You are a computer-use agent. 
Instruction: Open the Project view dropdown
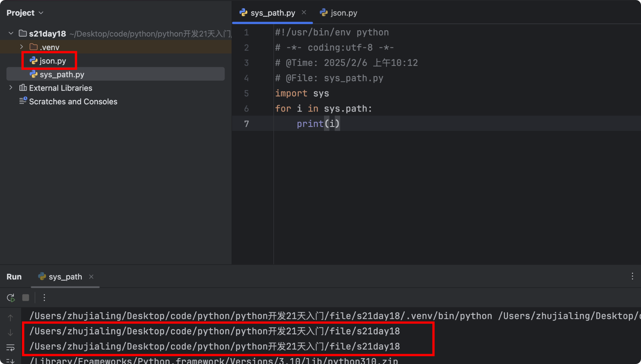pos(41,13)
